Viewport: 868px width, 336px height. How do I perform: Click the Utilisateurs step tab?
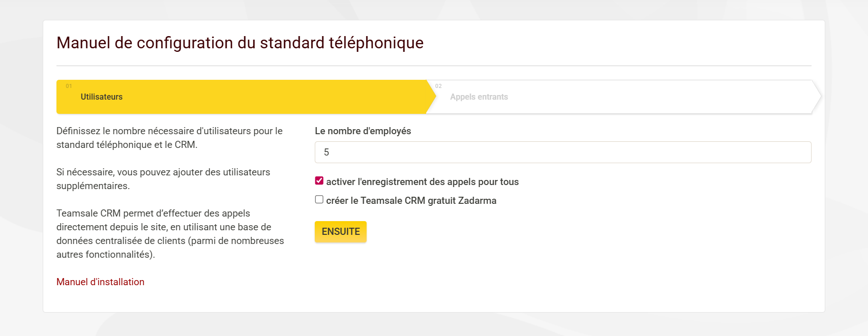pyautogui.click(x=102, y=97)
